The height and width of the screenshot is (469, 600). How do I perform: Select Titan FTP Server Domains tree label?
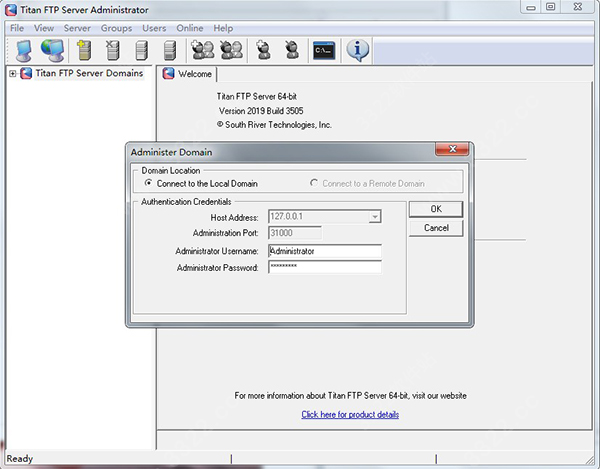click(x=89, y=73)
